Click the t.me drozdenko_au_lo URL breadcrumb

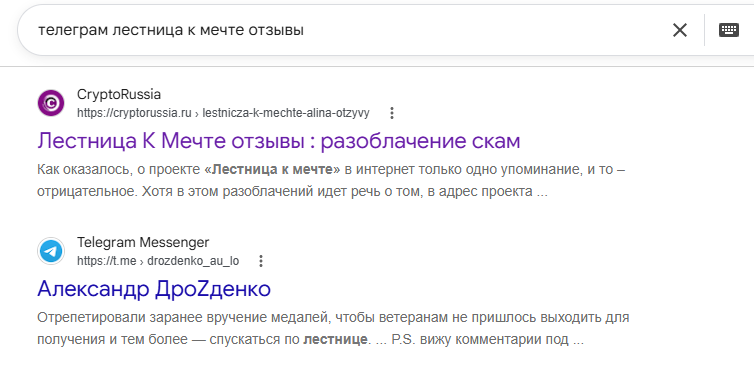click(158, 261)
